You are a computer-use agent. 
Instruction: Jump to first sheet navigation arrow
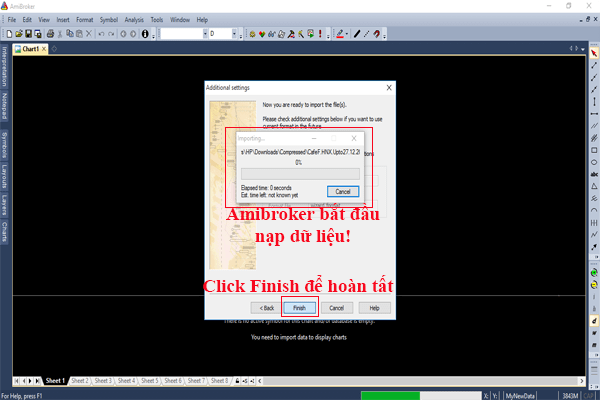point(16,381)
